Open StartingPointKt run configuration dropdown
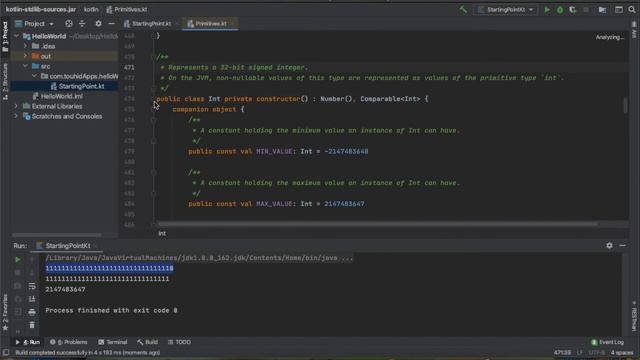The image size is (640, 360). click(x=506, y=9)
